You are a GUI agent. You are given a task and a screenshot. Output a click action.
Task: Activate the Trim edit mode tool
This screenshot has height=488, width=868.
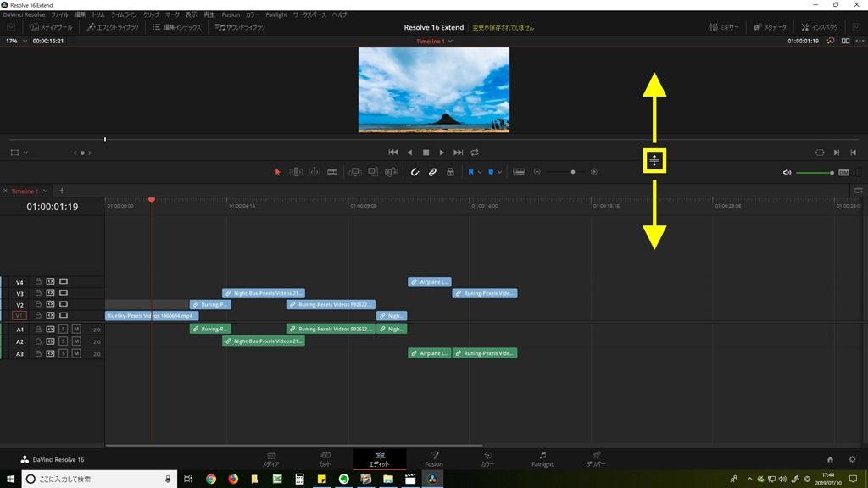[x=296, y=172]
